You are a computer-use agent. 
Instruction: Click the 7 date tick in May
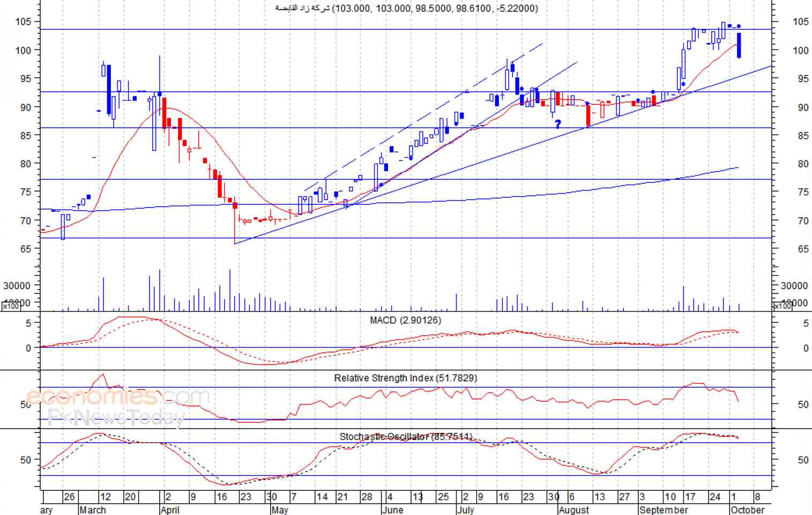293,497
